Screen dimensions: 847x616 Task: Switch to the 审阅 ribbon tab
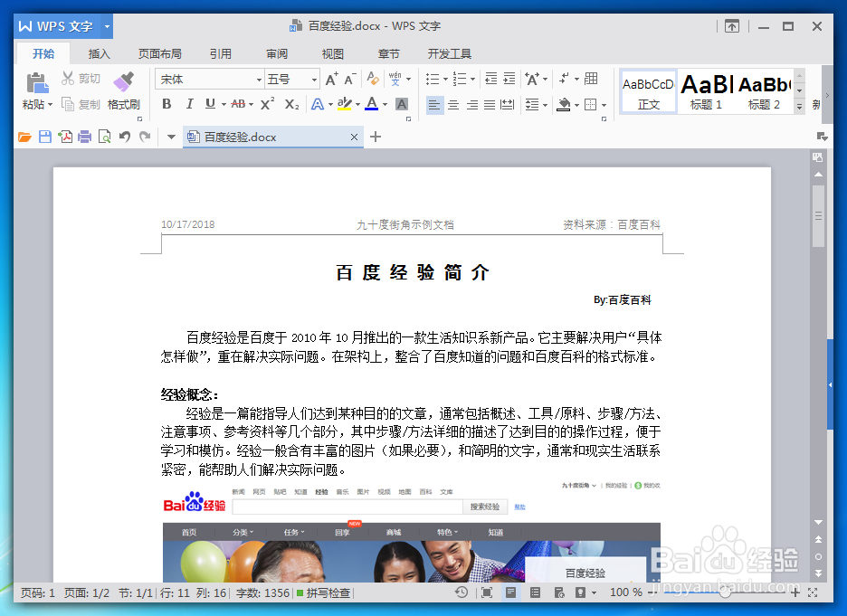(x=277, y=53)
